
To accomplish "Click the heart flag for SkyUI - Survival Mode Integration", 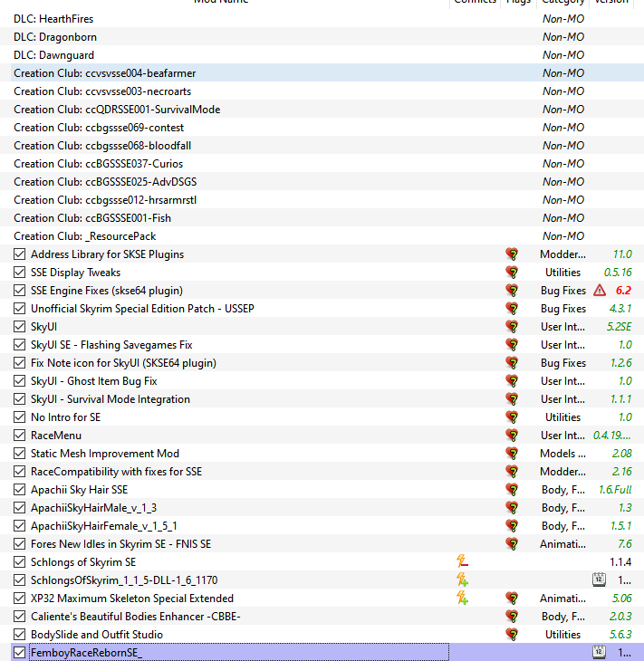I will (x=512, y=399).
